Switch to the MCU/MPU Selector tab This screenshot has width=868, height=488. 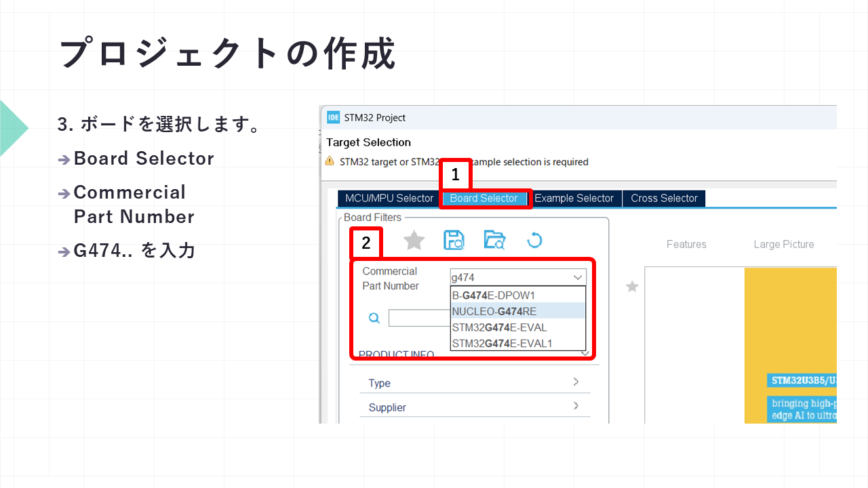point(389,199)
